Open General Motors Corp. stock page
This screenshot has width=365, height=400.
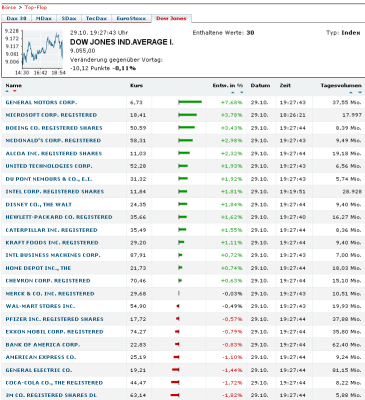(x=41, y=102)
